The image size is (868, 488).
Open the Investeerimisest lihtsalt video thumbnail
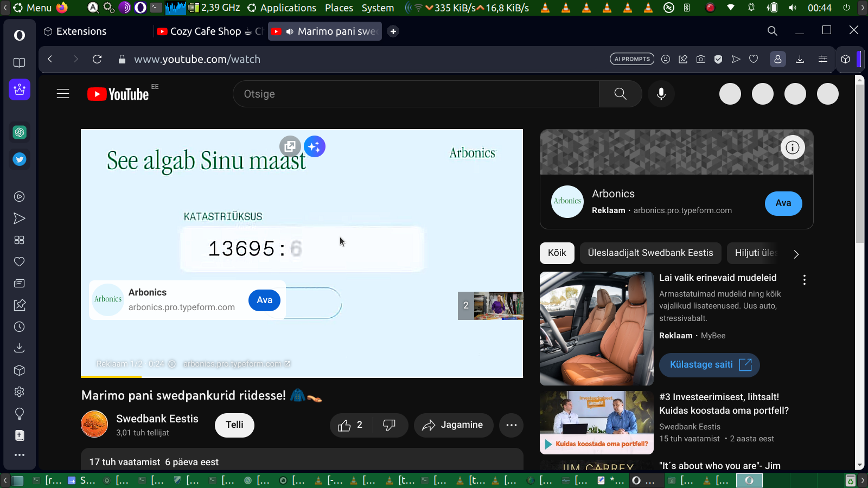(x=597, y=422)
